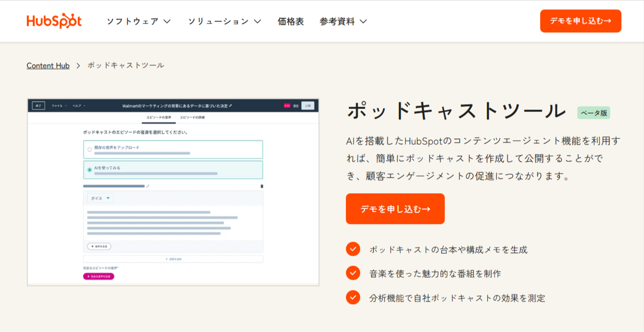Switch to the エピソードの詳細 tab
The width and height of the screenshot is (644, 332).
tap(193, 116)
